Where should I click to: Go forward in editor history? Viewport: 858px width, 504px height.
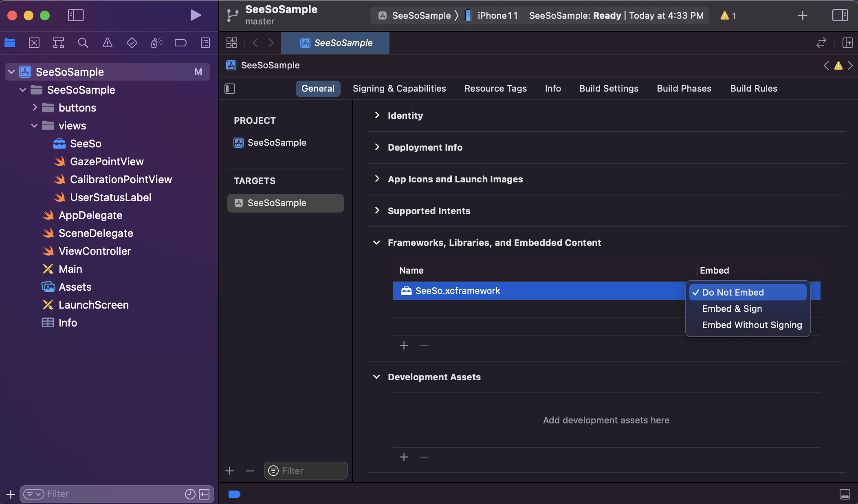click(x=271, y=43)
